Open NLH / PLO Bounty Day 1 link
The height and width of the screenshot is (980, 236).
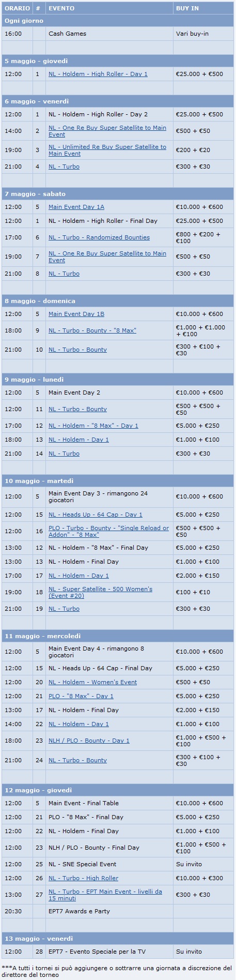(89, 741)
